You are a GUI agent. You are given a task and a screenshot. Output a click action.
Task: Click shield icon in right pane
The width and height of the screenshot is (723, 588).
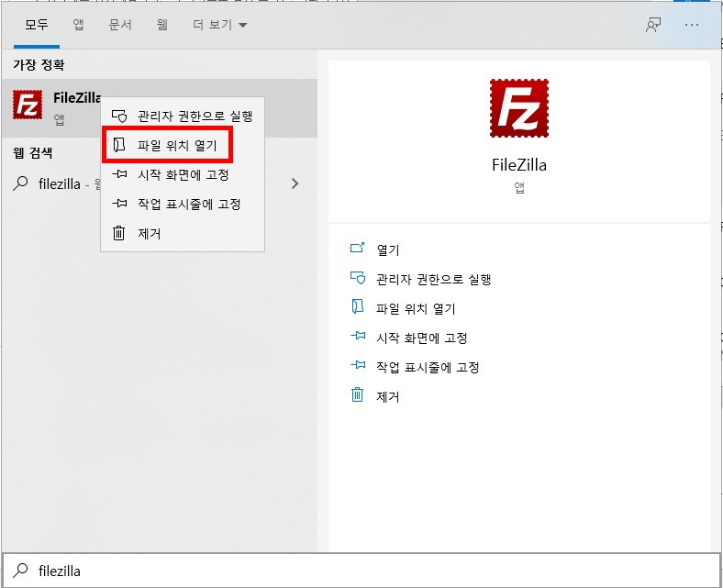(357, 278)
